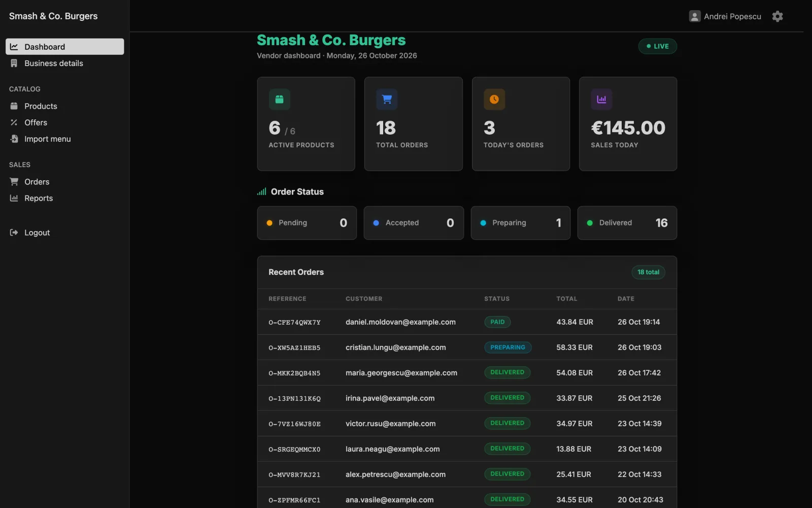Image resolution: width=812 pixels, height=508 pixels.
Task: Click the Products box icon in sidebar
Action: (14, 106)
